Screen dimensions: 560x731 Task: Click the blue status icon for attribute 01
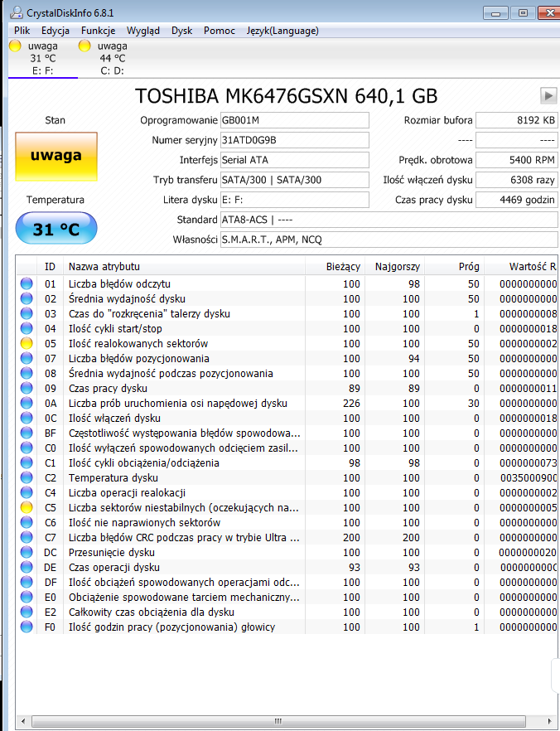tap(27, 283)
